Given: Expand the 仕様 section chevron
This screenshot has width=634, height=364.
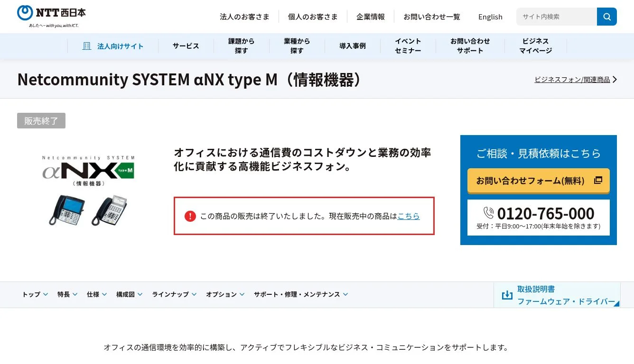Looking at the screenshot, I should tap(104, 294).
